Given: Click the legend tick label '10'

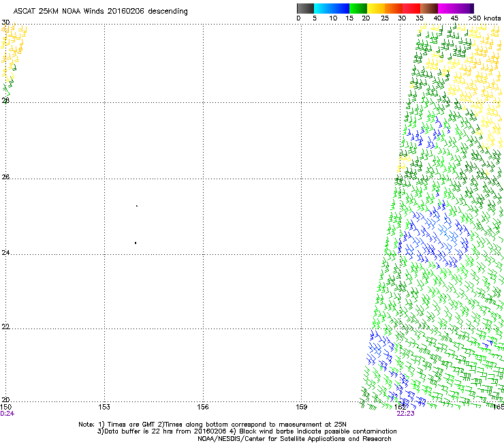Looking at the screenshot, I should click(x=333, y=18).
